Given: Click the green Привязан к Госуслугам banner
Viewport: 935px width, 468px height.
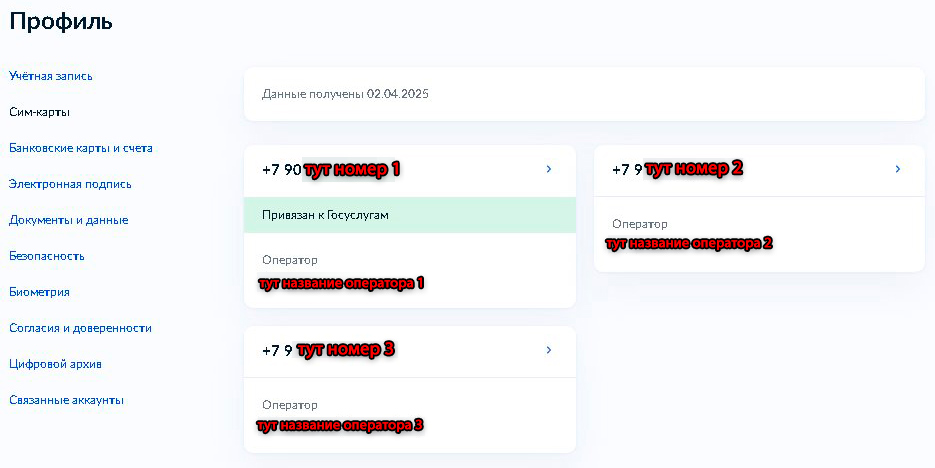Looking at the screenshot, I should (409, 215).
